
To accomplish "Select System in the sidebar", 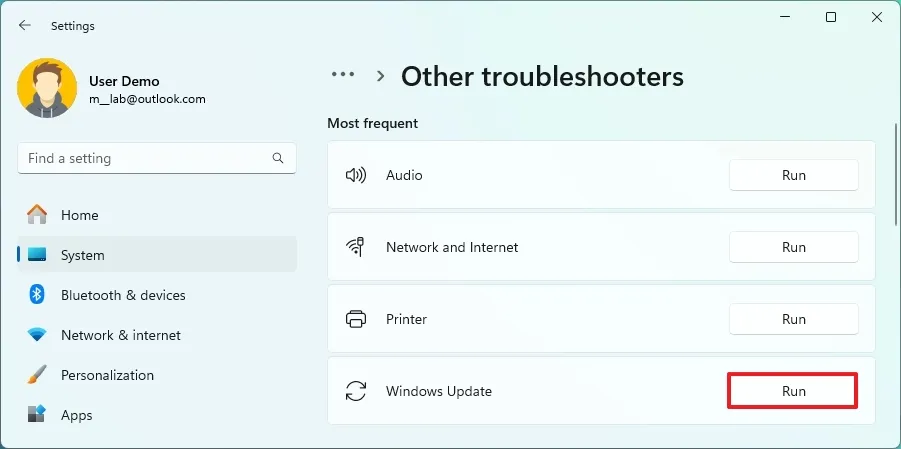I will [x=157, y=255].
